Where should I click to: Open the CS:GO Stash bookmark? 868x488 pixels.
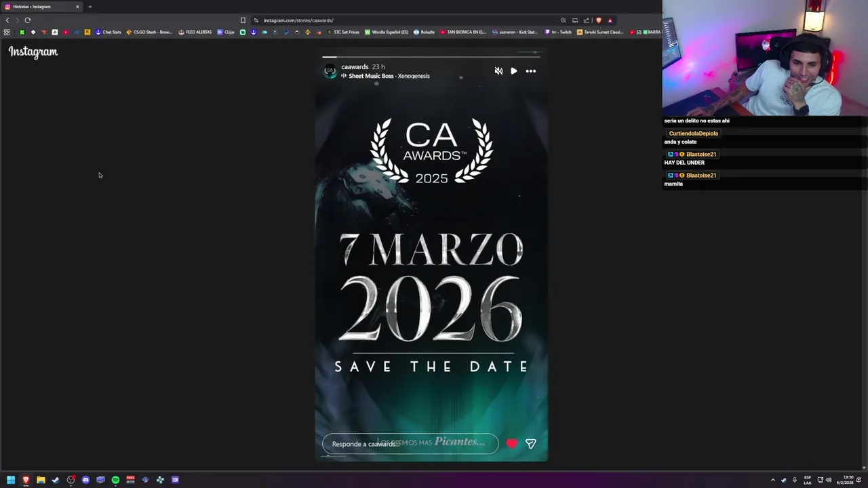coord(149,32)
